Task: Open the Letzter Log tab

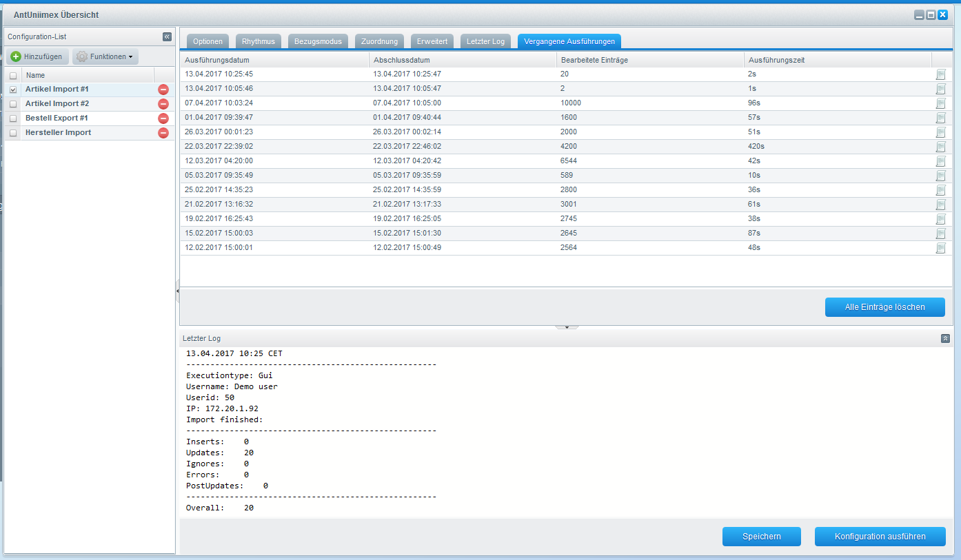Action: (485, 41)
